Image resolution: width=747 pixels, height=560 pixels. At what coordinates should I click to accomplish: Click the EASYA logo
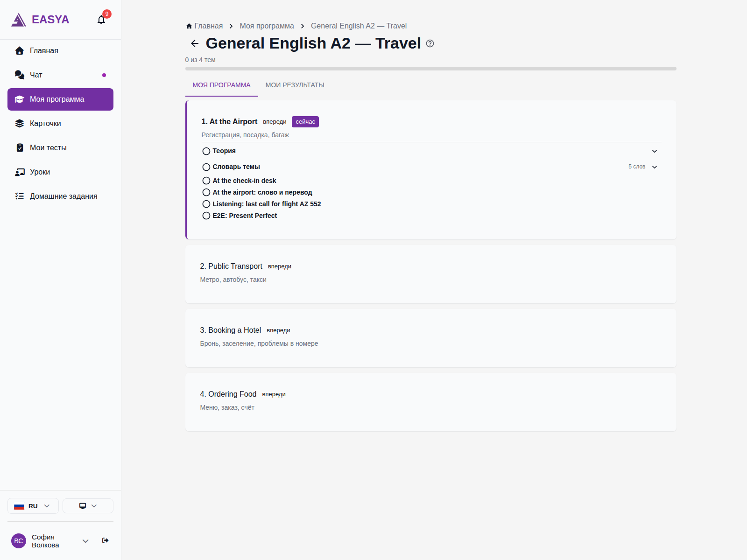tap(40, 20)
